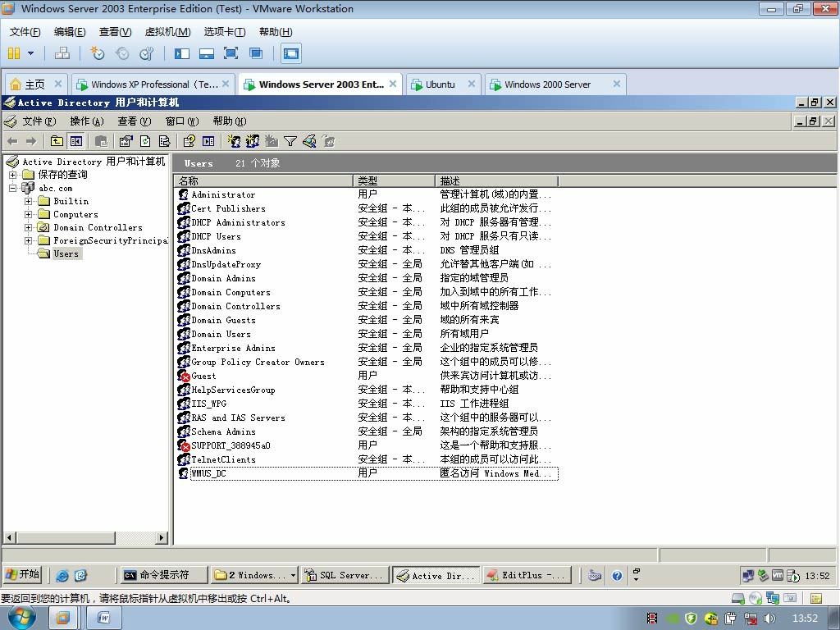840x630 pixels.
Task: Switch to Windows 2000 Server tab
Action: 547,84
